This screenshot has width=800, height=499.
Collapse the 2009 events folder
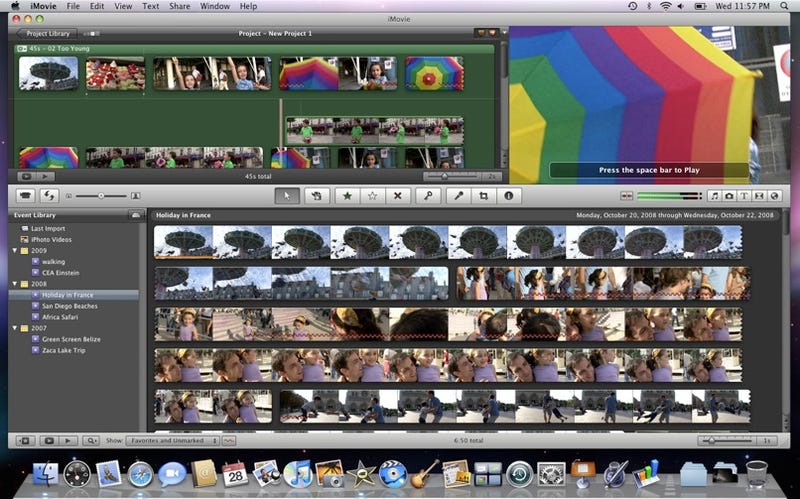pos(15,251)
